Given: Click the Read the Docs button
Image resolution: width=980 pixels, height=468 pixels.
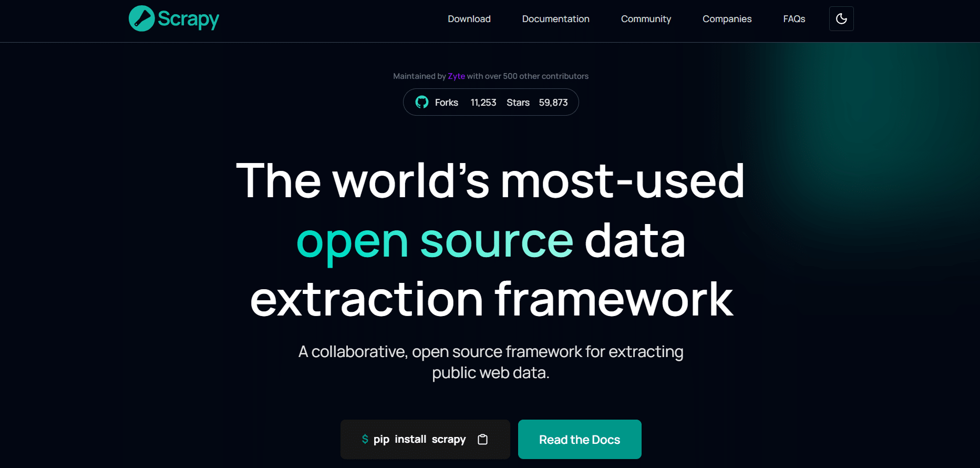Looking at the screenshot, I should point(580,439).
